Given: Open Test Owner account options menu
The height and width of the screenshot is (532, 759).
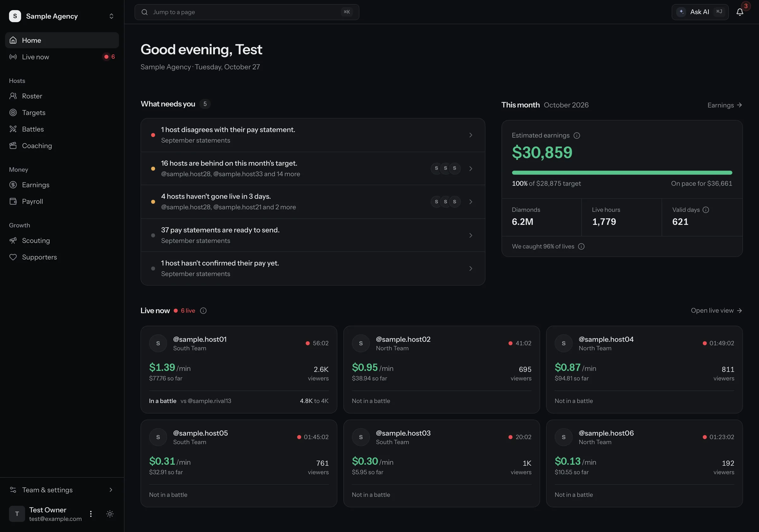Looking at the screenshot, I should click(x=91, y=514).
